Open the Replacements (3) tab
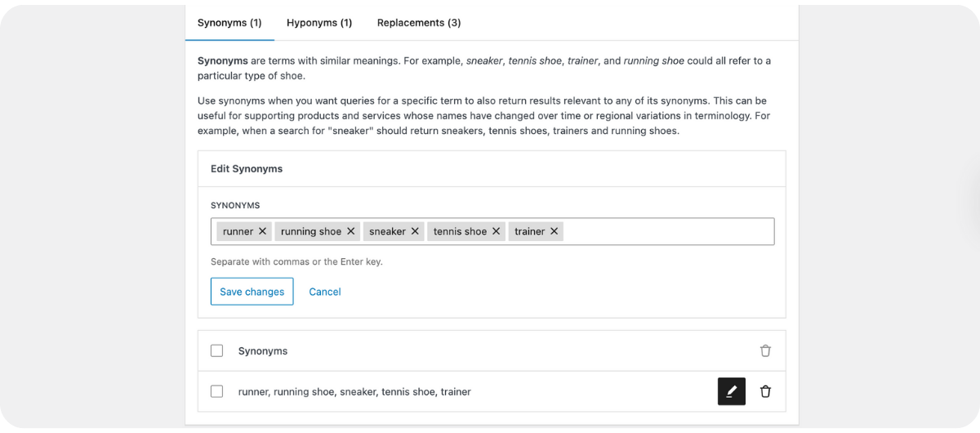 point(419,23)
